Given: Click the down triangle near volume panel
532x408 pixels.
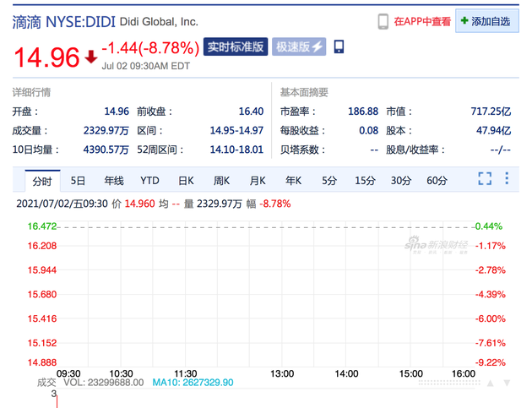Looking at the screenshot, I should click(508, 384).
